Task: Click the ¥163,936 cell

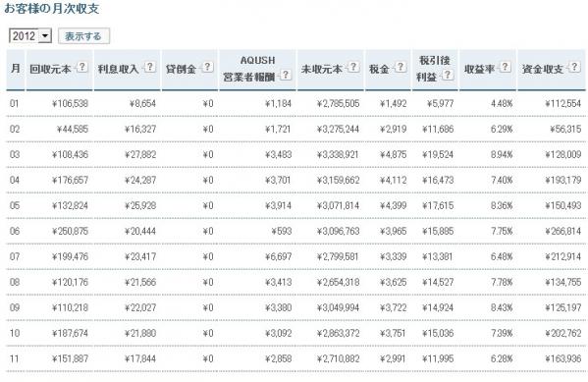Action: [x=562, y=358]
